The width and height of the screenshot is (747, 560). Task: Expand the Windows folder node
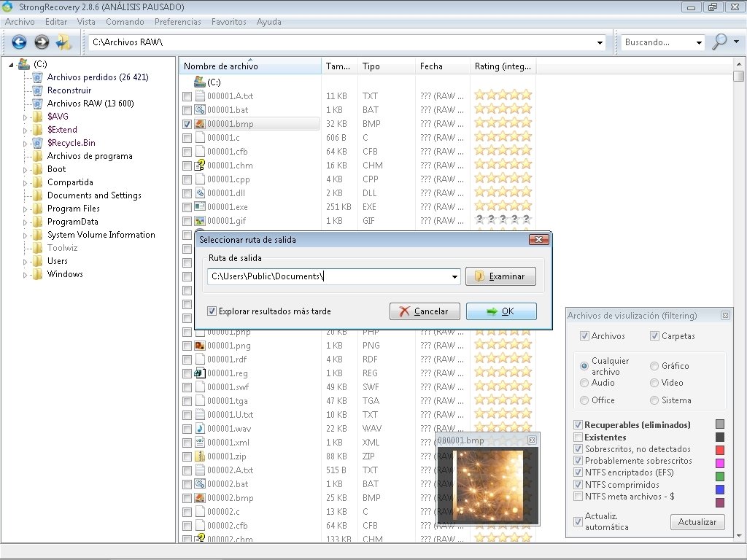tap(25, 275)
